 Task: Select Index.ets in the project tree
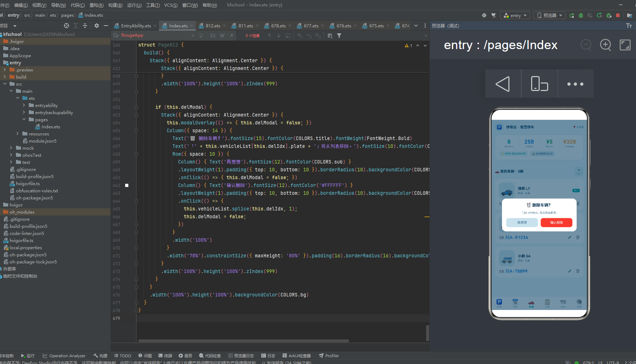[x=50, y=127]
